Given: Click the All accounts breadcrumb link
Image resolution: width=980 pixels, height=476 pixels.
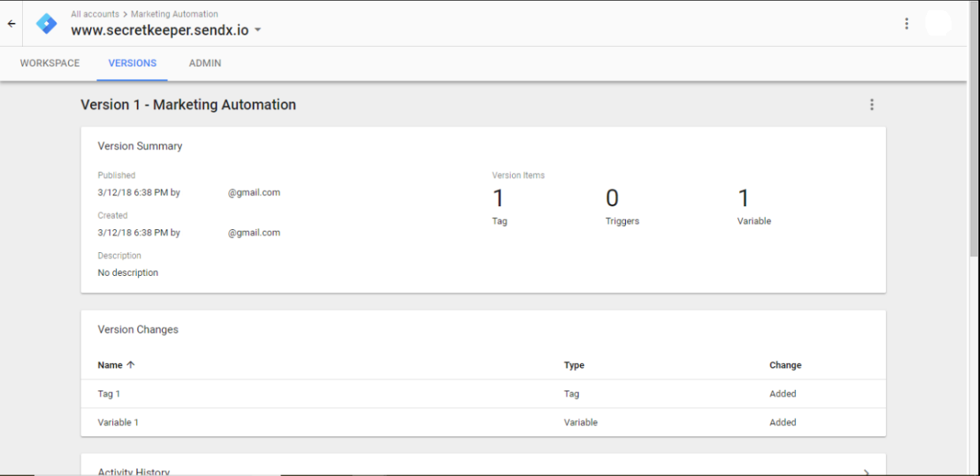Looking at the screenshot, I should pyautogui.click(x=95, y=14).
